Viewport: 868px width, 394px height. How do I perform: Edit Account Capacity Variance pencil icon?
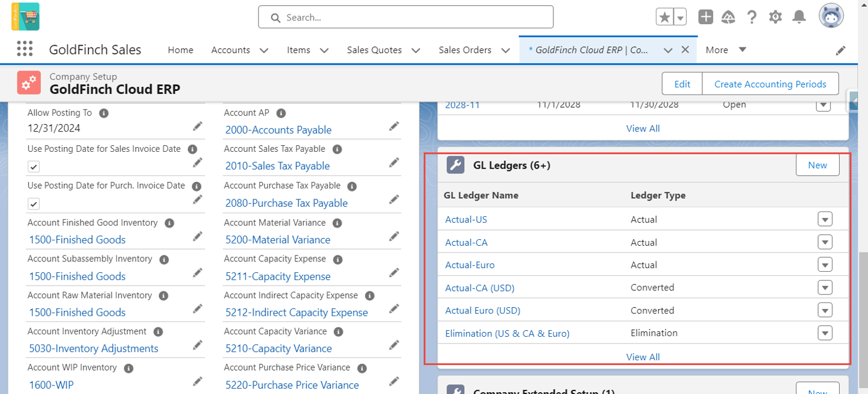tap(394, 345)
